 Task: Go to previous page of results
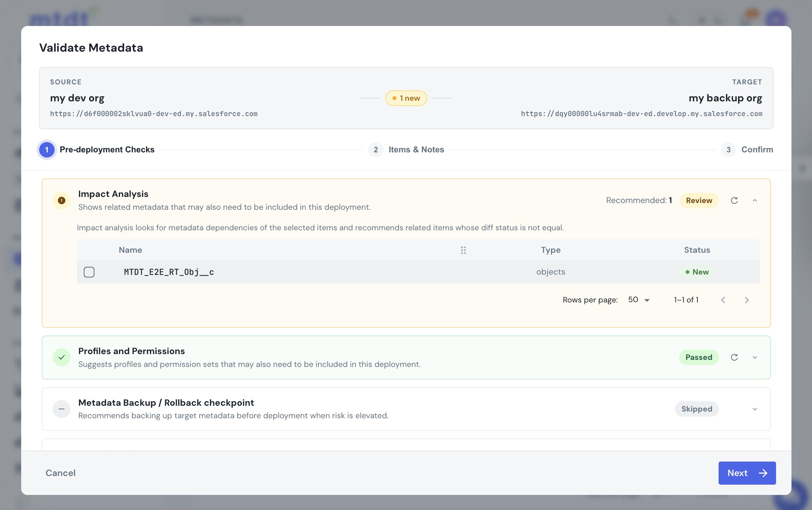[x=723, y=300]
